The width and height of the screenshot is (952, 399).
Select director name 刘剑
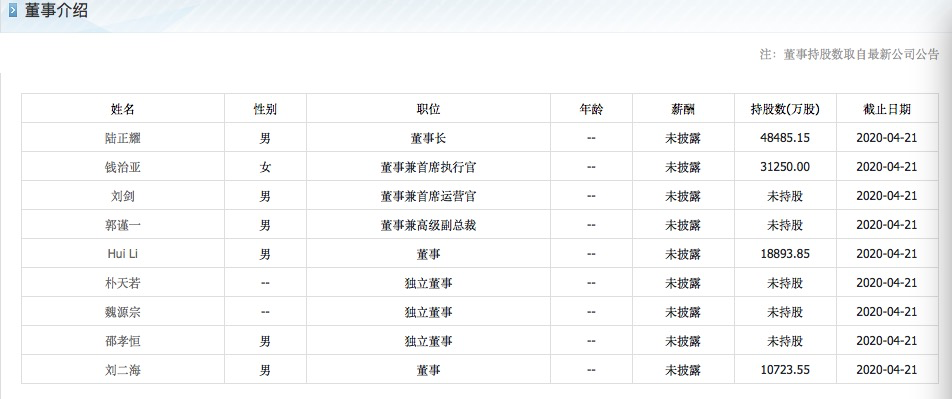123,196
